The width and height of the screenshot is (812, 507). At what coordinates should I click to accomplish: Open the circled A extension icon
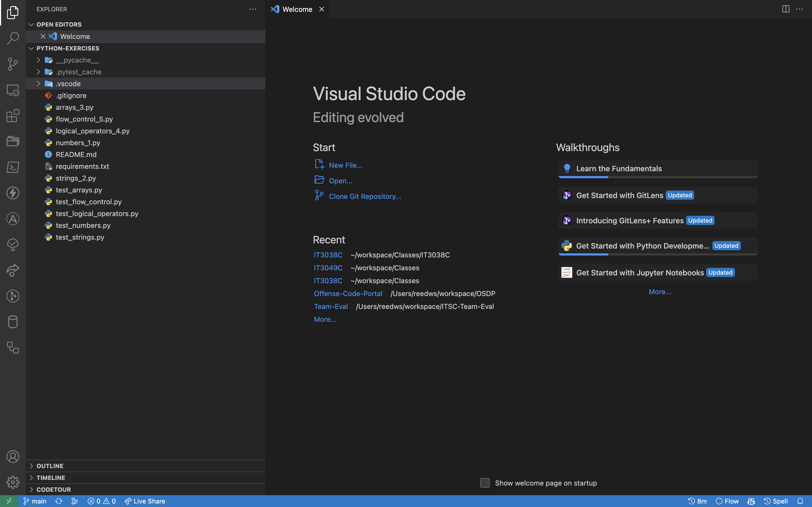tap(13, 219)
